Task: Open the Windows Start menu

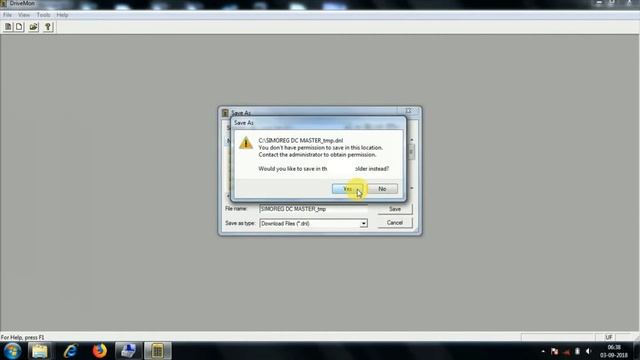Action: tap(12, 351)
